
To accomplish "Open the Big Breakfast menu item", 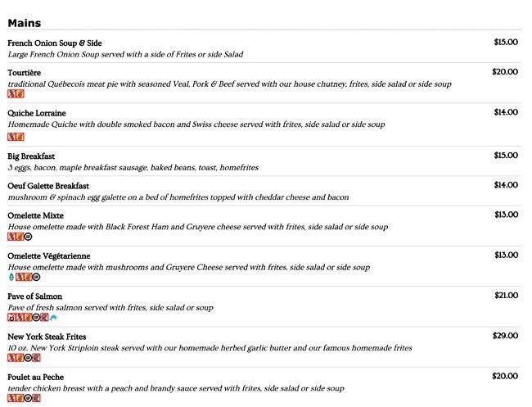I will (31, 156).
